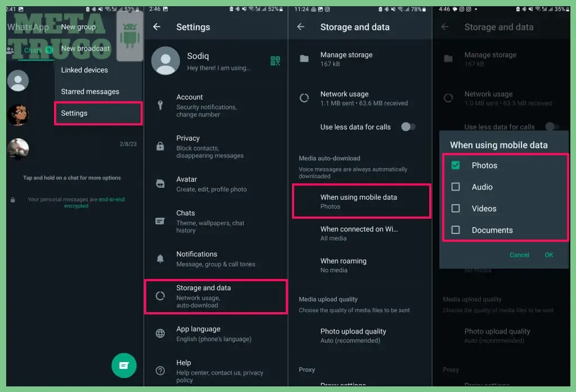Open Help center entry

tap(216, 371)
